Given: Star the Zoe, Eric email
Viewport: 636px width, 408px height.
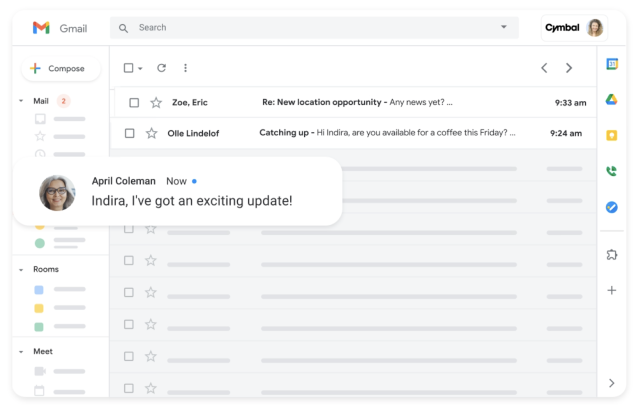Looking at the screenshot, I should [156, 103].
